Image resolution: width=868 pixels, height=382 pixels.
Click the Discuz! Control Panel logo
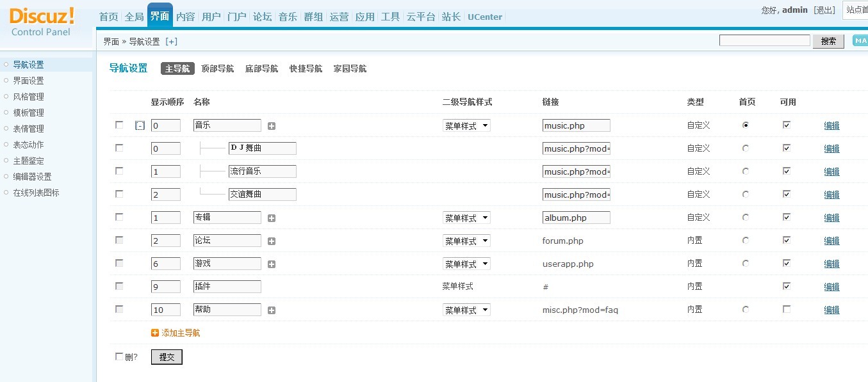42,22
